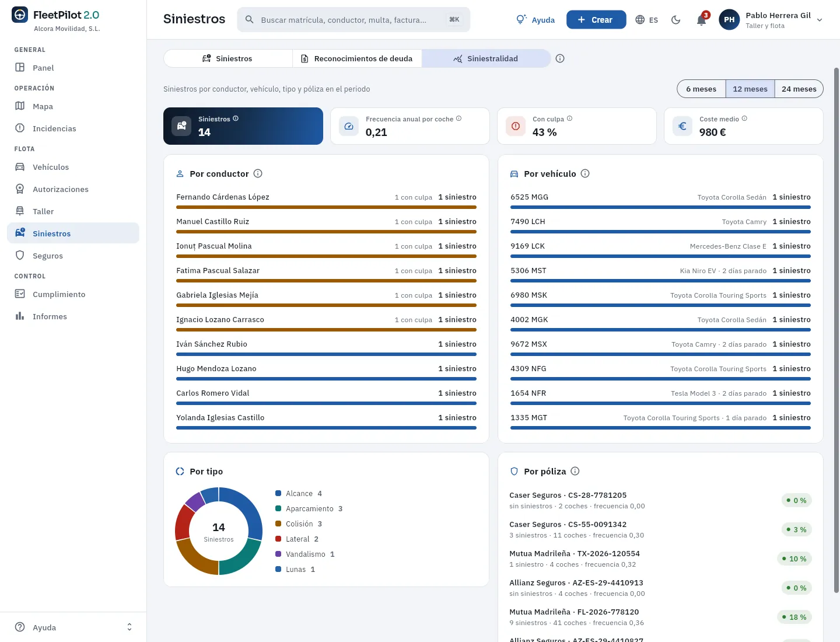This screenshot has width=840, height=642.
Task: Toggle dark mode moon icon
Action: coord(676,20)
